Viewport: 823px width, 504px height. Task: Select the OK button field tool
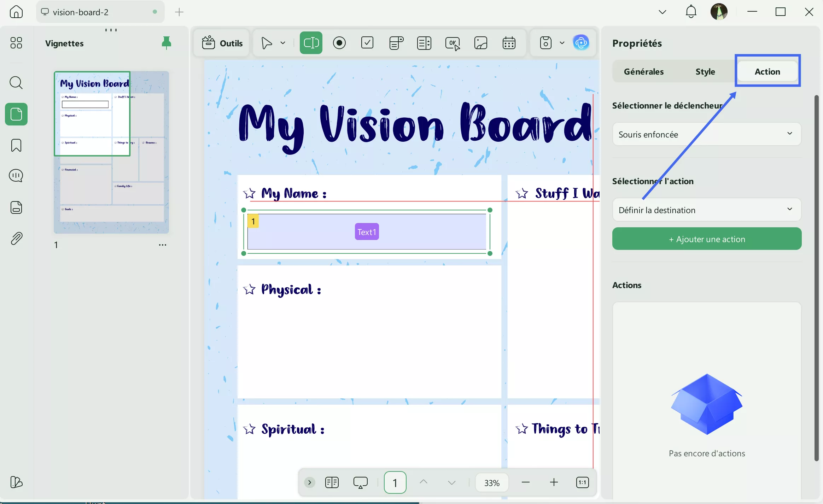[x=453, y=43]
